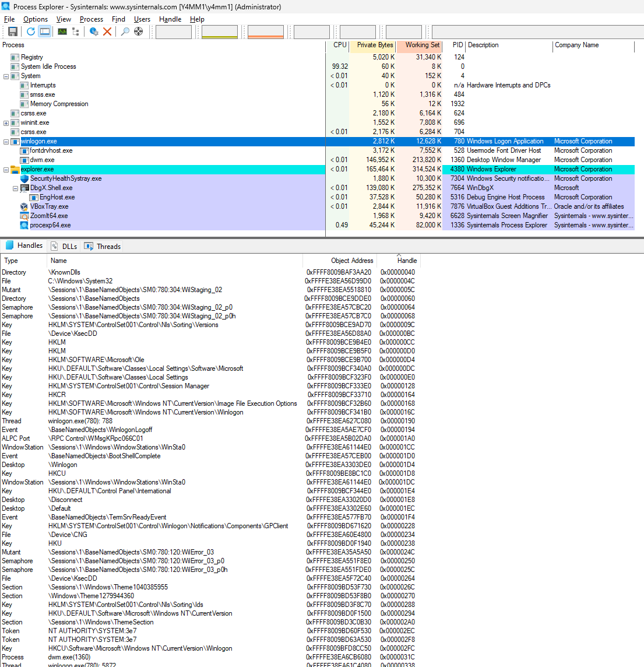Kill the process with red X icon
Viewport: 644px width, 667px height.
click(107, 31)
